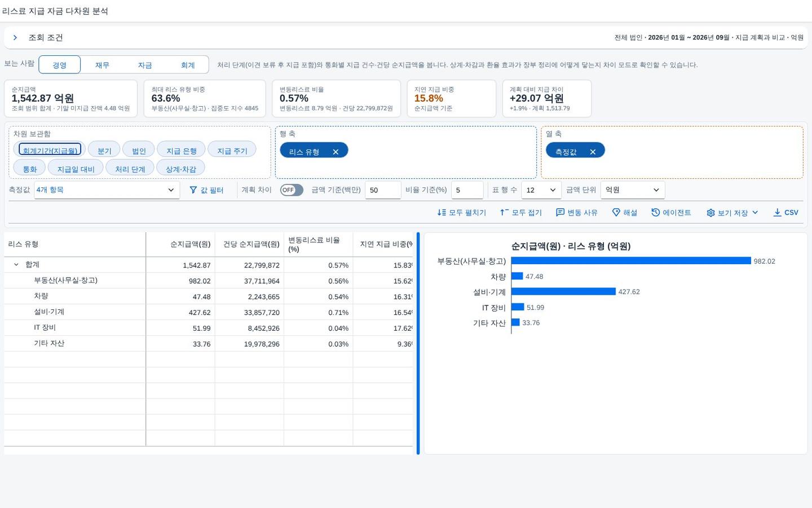
Task: Click the 보기 저장 gear icon
Action: 710,213
